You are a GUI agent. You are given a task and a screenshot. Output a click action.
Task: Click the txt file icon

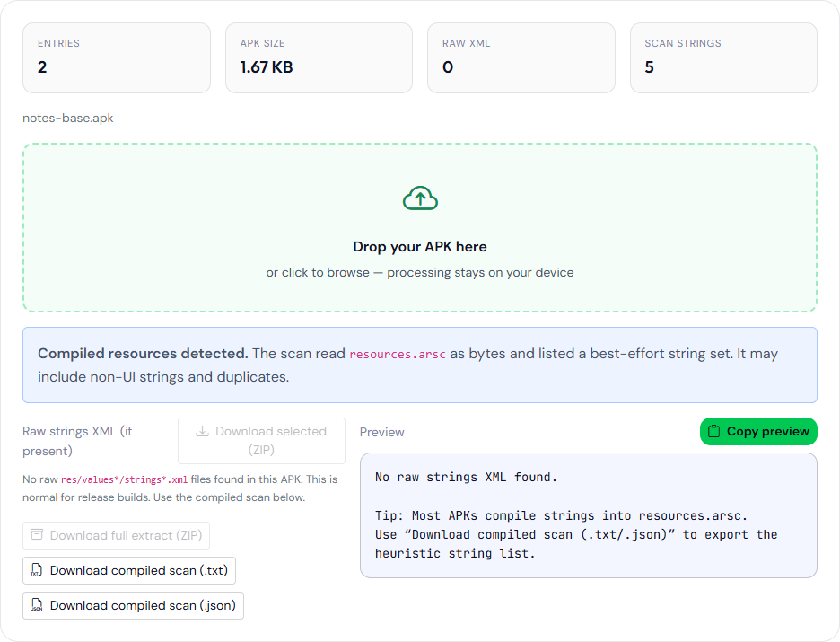click(37, 570)
